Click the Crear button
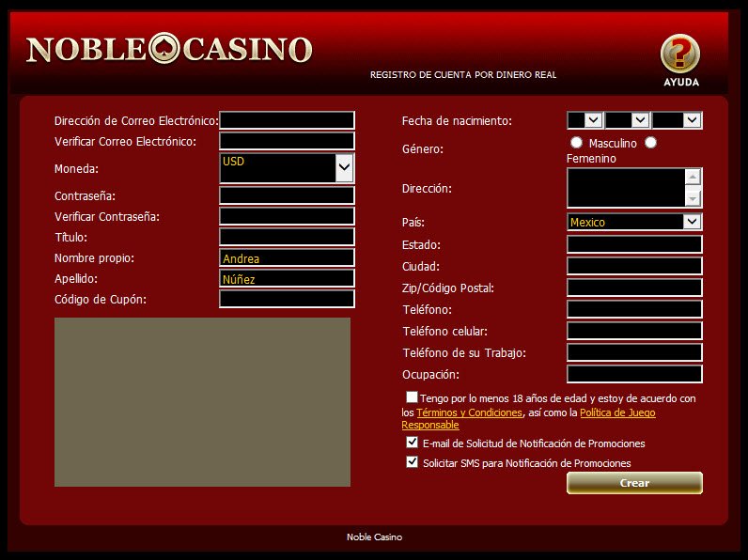Screen dimensions: 748x560 coord(634,483)
